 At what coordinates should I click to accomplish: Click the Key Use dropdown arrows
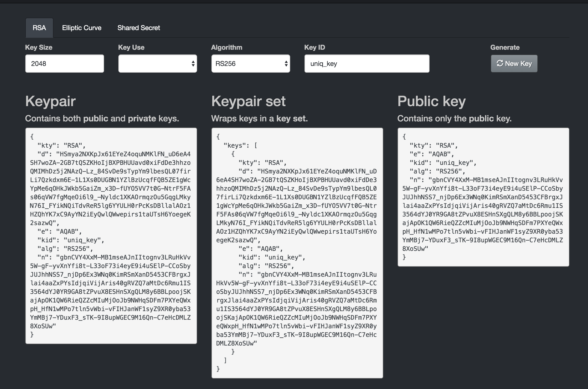click(193, 64)
